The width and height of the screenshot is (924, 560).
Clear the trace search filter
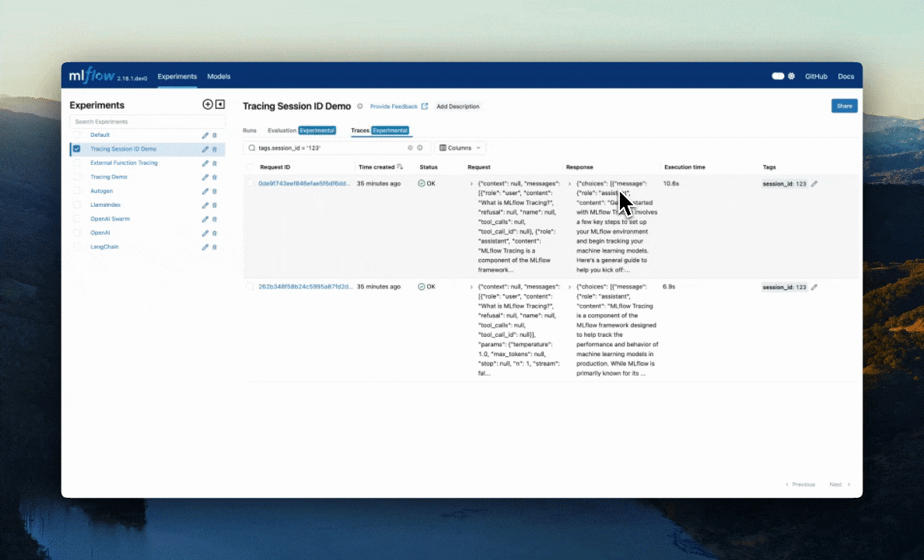click(x=410, y=148)
